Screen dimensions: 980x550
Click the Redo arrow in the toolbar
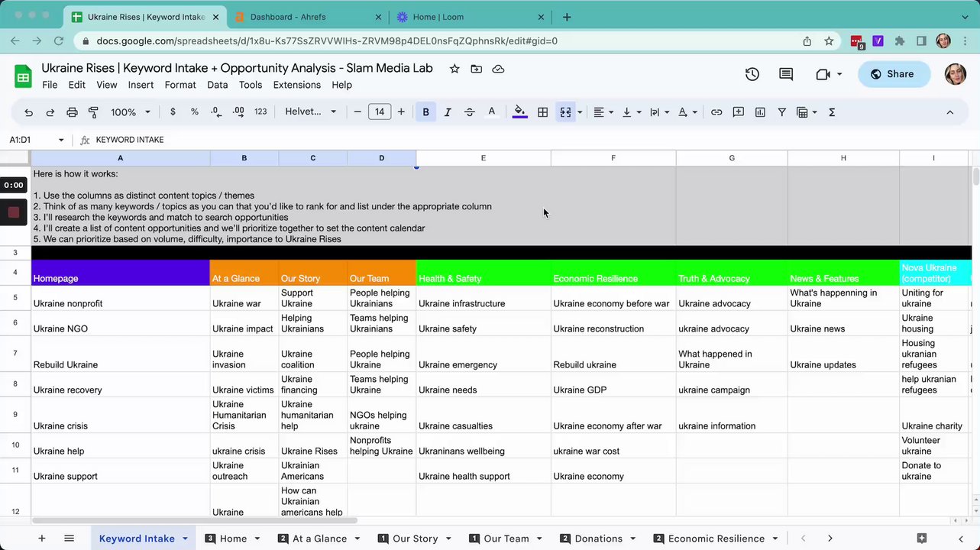pyautogui.click(x=50, y=112)
